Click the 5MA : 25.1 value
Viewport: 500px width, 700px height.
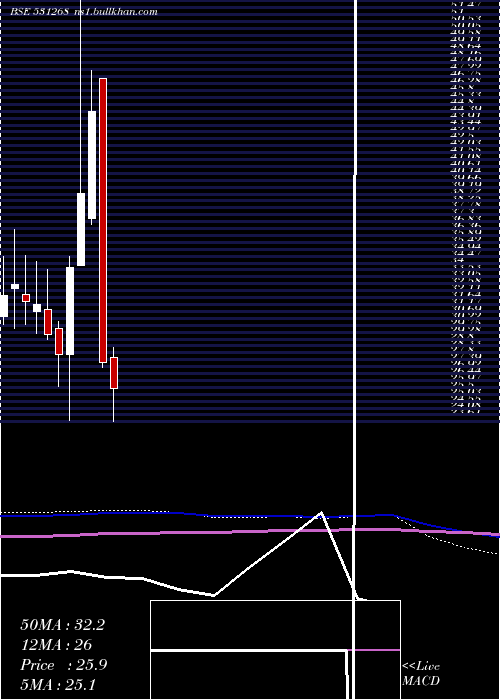58,684
